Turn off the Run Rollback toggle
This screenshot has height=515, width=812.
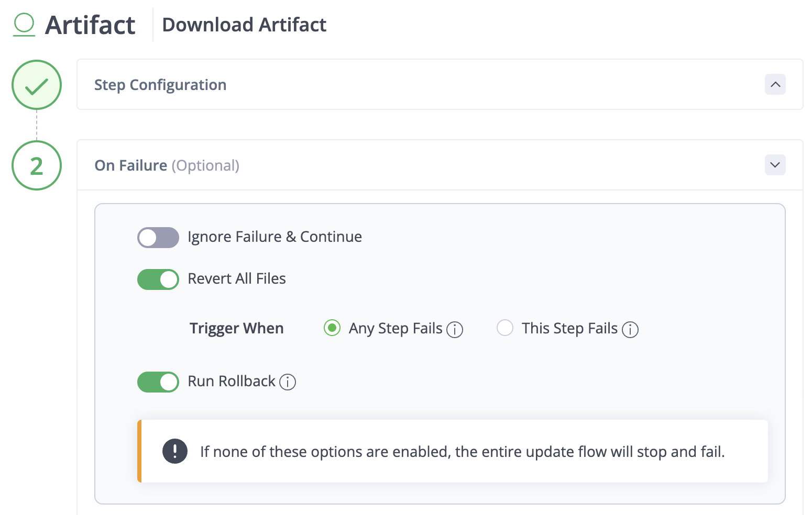pyautogui.click(x=158, y=382)
